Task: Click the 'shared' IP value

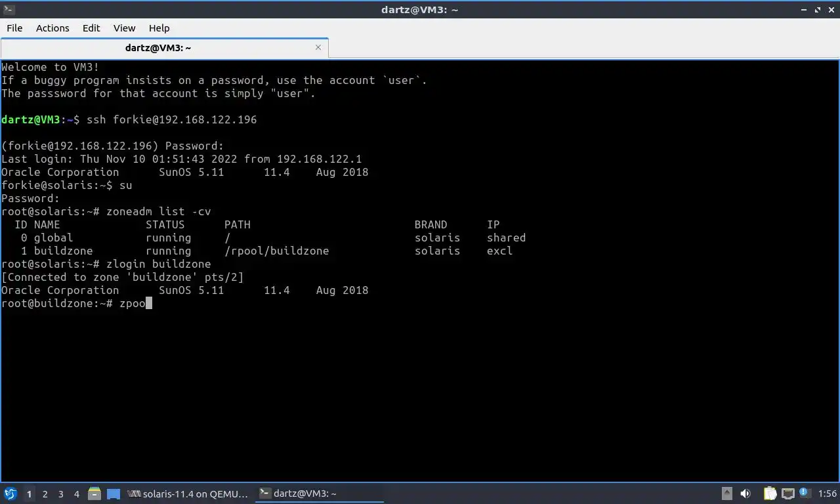Action: [x=506, y=238]
